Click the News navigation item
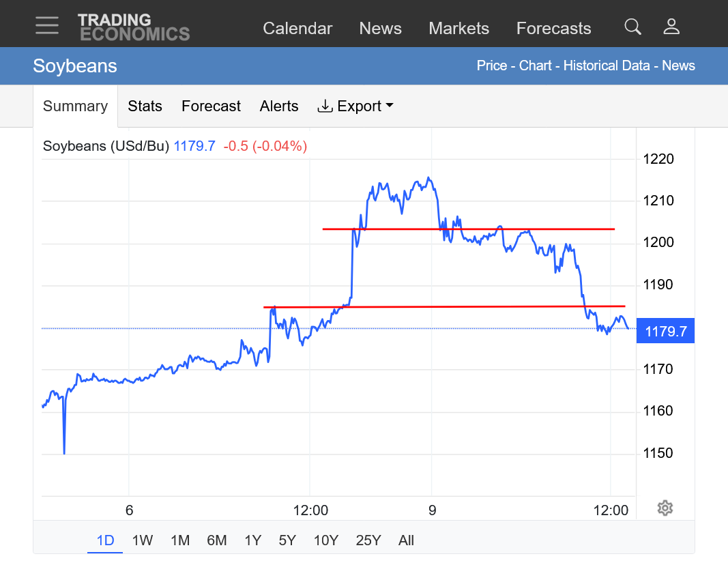The height and width of the screenshot is (565, 728). click(380, 29)
